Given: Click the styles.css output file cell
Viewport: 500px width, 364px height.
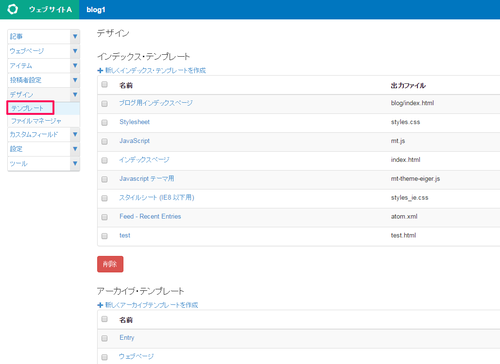Looking at the screenshot, I should pos(405,122).
